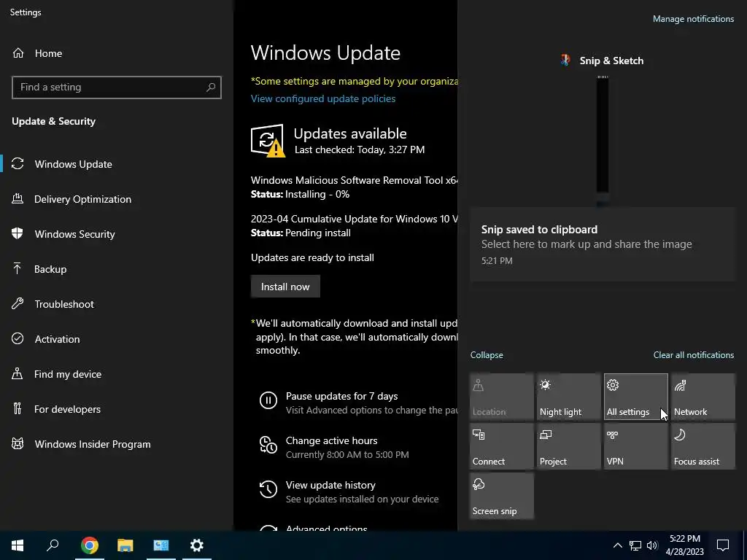
Task: Open the Network quick action tile
Action: (703, 397)
